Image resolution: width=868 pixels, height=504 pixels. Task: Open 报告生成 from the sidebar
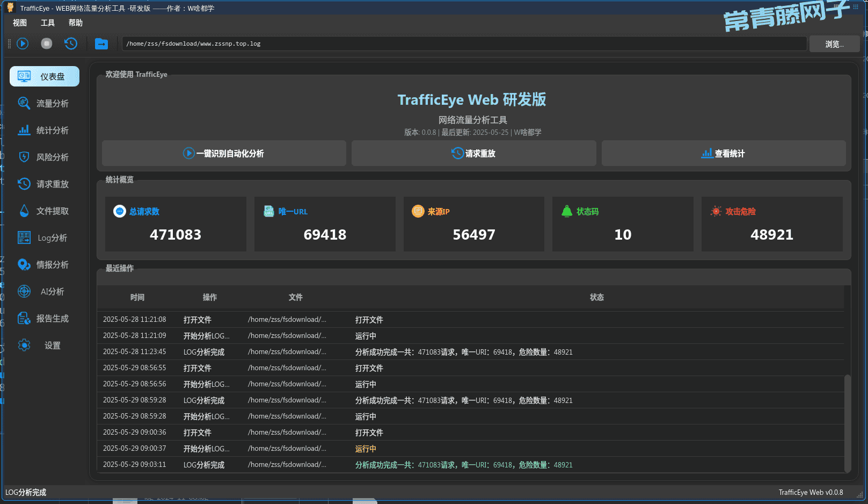click(x=45, y=319)
